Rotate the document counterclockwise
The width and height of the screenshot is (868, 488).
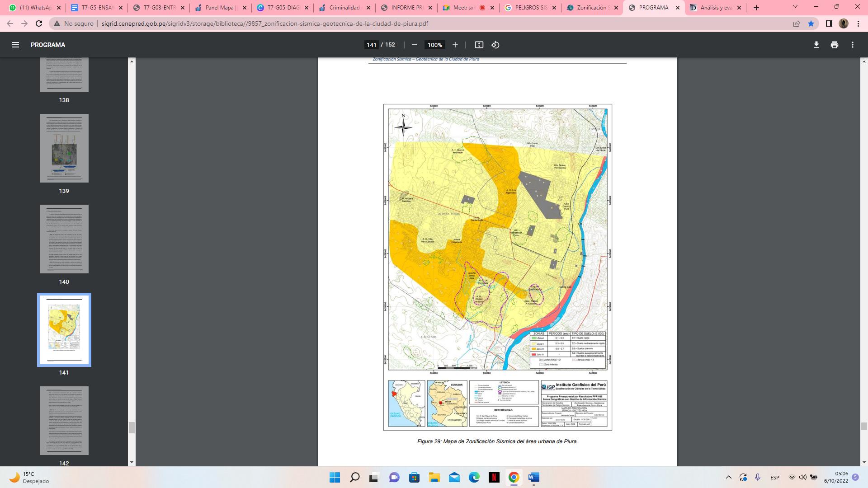point(495,45)
